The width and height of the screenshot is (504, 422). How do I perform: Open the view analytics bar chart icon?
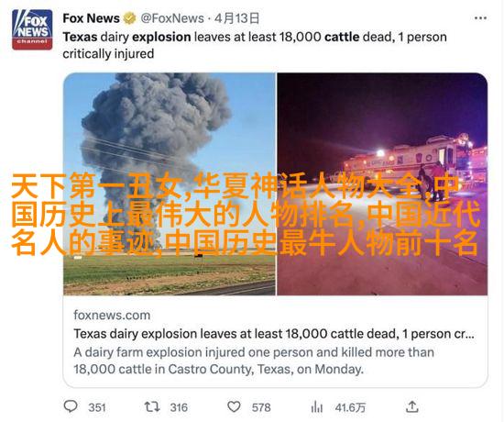tap(317, 407)
